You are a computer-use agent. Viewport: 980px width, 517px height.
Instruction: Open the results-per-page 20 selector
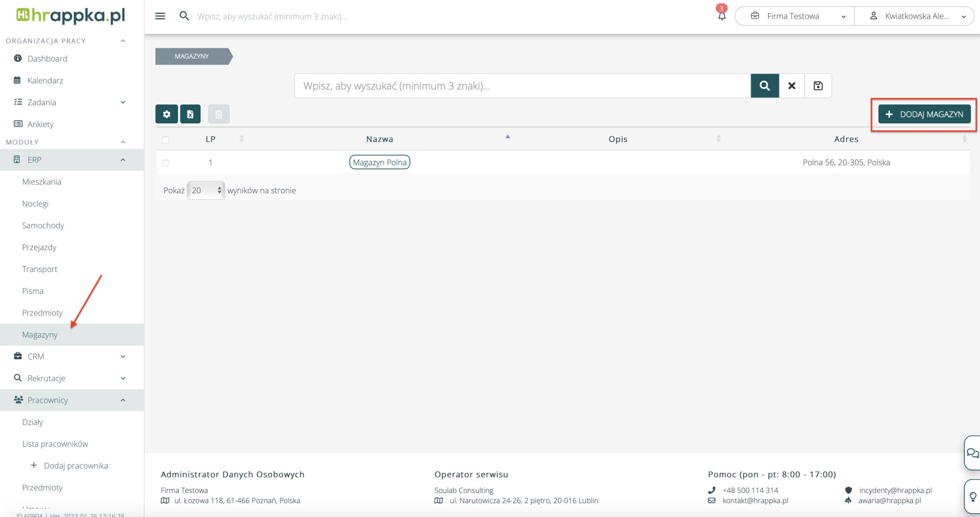(x=206, y=190)
